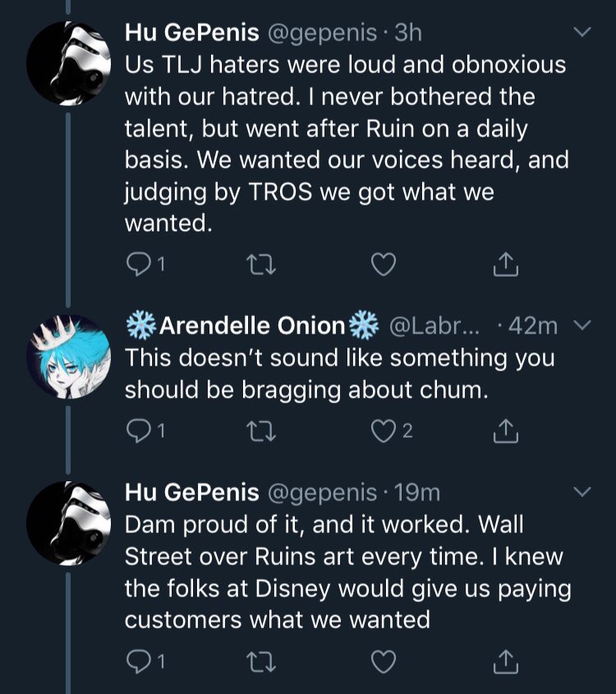Like the first tweet about TLJ haters

384,264
